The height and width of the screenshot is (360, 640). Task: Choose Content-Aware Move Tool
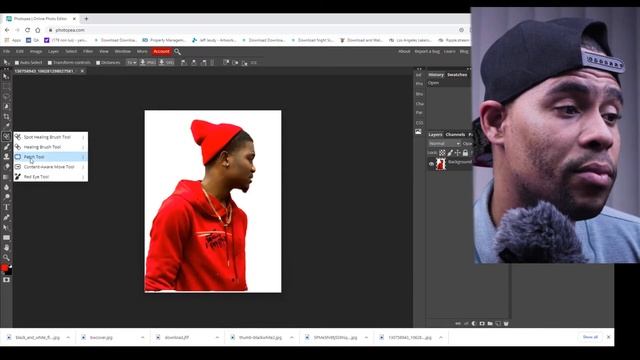pos(51,167)
